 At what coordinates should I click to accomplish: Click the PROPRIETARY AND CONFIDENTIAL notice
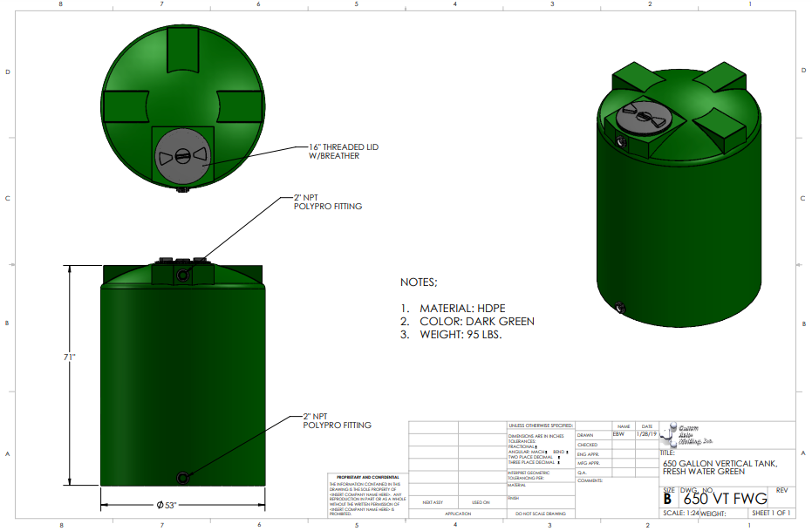coord(364,478)
